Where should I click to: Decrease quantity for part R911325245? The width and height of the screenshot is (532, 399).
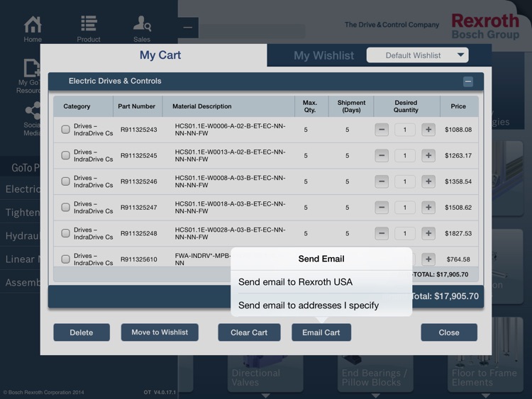tap(382, 156)
